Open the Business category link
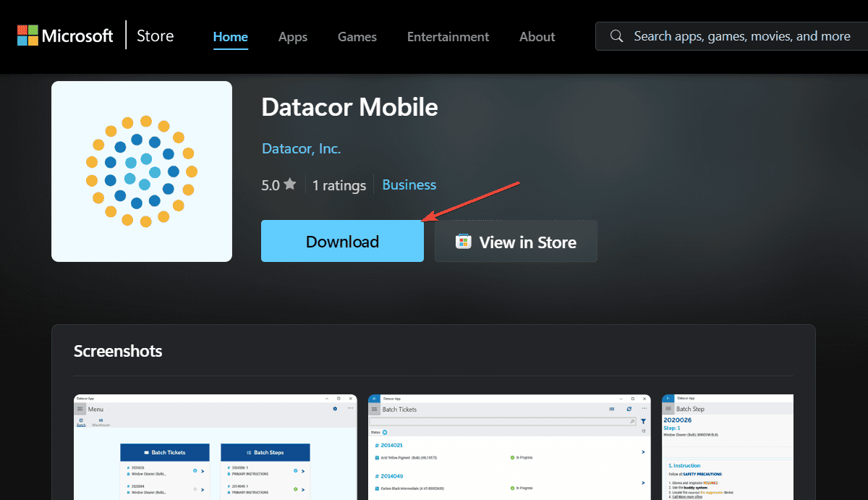Viewport: 868px width, 500px height. point(409,185)
